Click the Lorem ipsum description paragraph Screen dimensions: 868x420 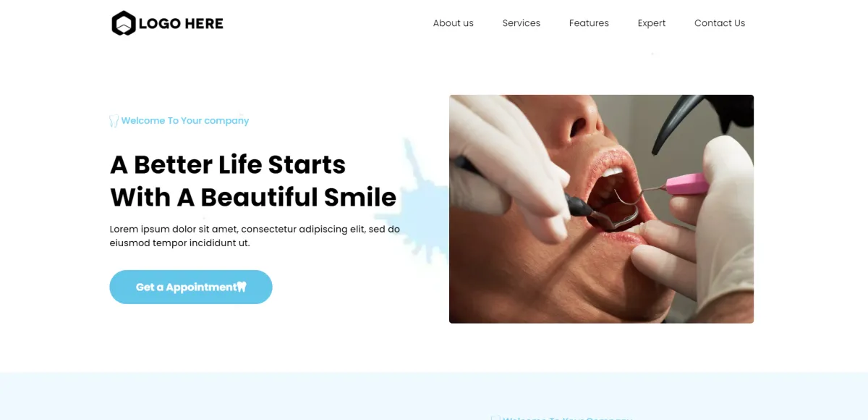(255, 236)
